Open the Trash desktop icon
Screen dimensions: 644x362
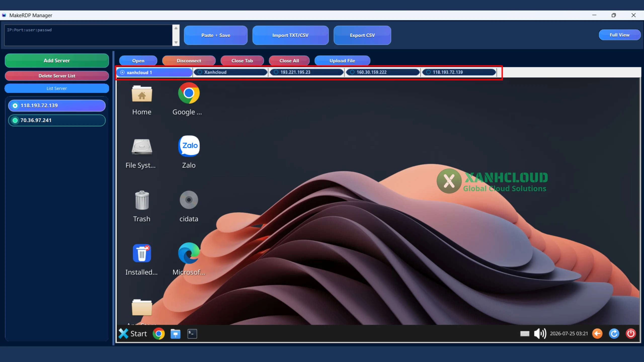coord(142,207)
